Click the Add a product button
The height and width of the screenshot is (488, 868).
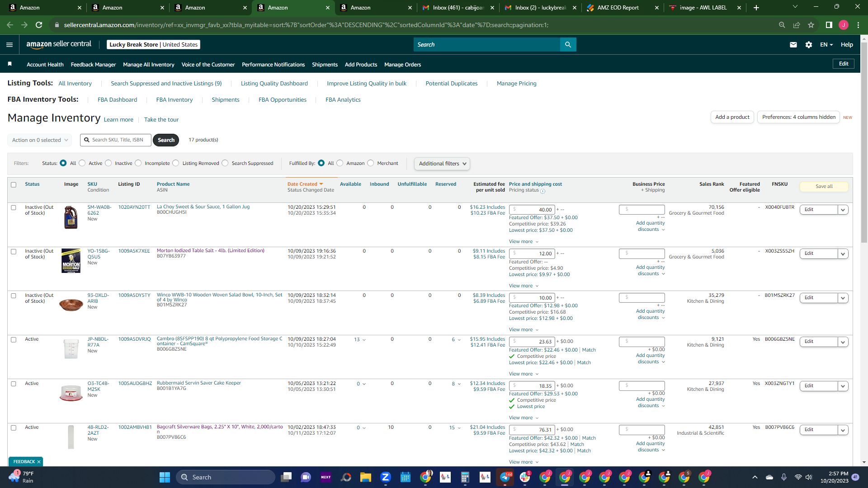coord(732,117)
